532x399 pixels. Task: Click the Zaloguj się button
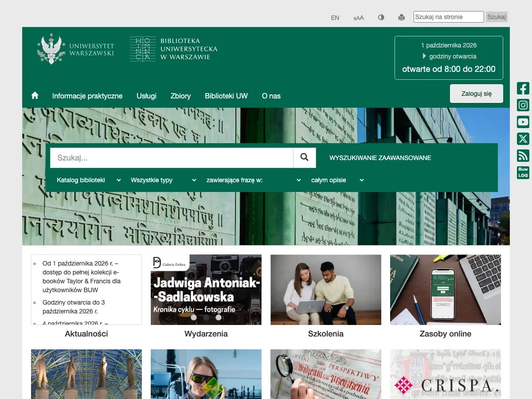477,94
